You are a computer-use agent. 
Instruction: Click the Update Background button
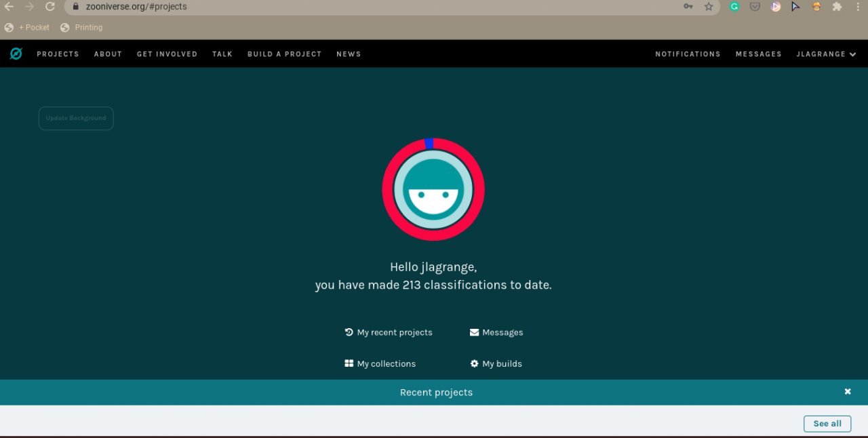(x=76, y=118)
